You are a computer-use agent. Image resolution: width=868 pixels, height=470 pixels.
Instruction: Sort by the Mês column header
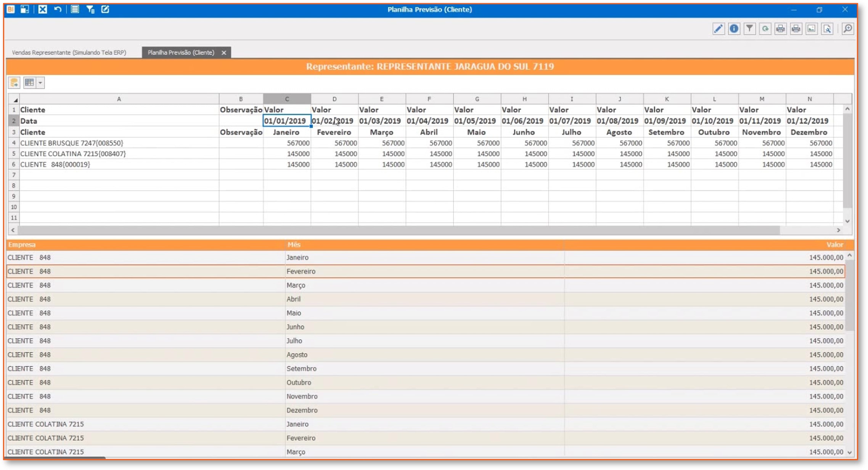pos(294,245)
